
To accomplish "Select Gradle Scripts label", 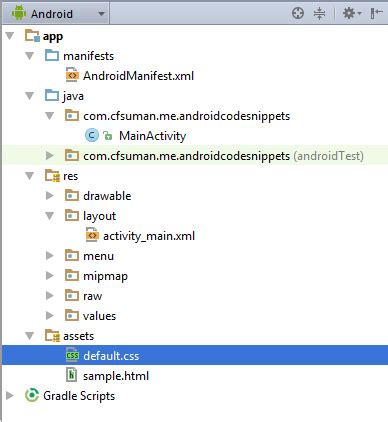I will tap(79, 396).
